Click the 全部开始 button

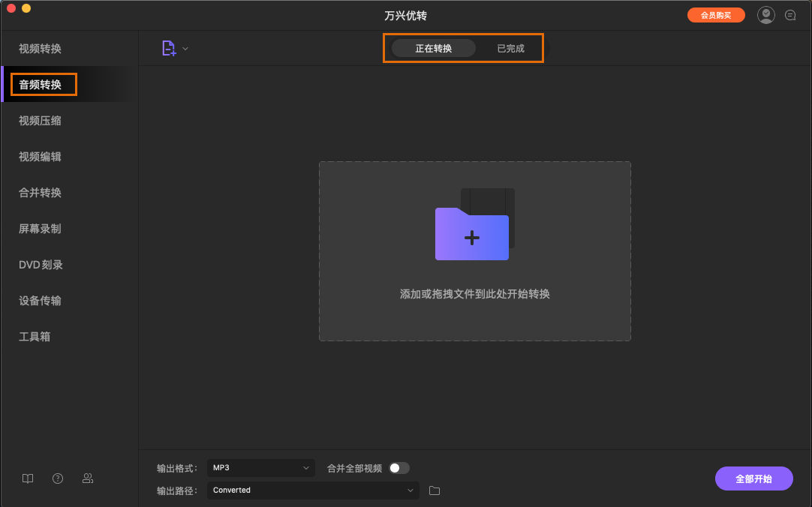pos(753,478)
